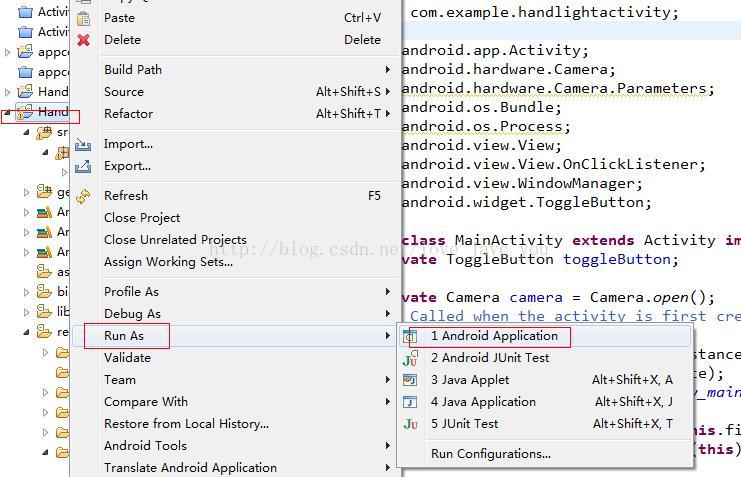Select Run As in the context menu
This screenshot has width=741, height=477.
tap(124, 336)
